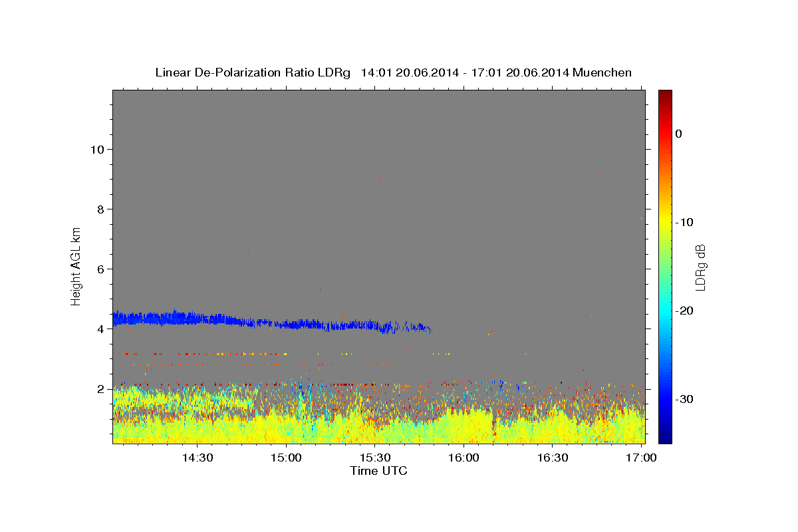798x532 pixels.
Task: Click the 16:00 time tick label
Action: pyautogui.click(x=464, y=458)
